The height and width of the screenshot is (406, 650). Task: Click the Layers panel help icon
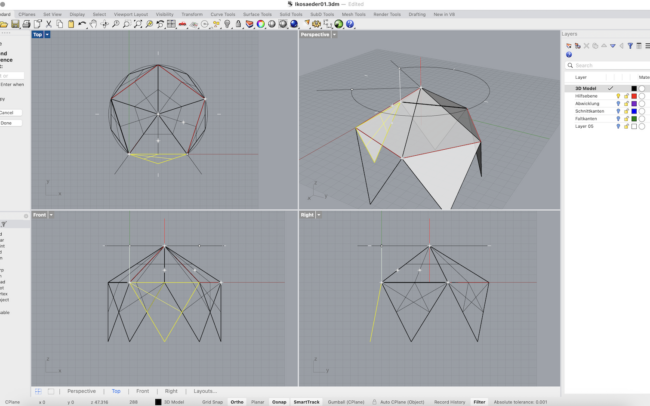coord(569,55)
